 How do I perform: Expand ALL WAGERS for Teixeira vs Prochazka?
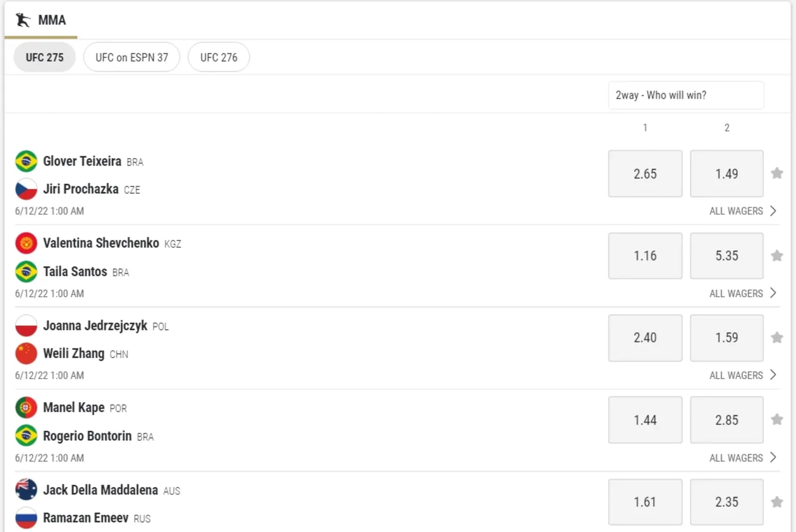click(x=743, y=211)
